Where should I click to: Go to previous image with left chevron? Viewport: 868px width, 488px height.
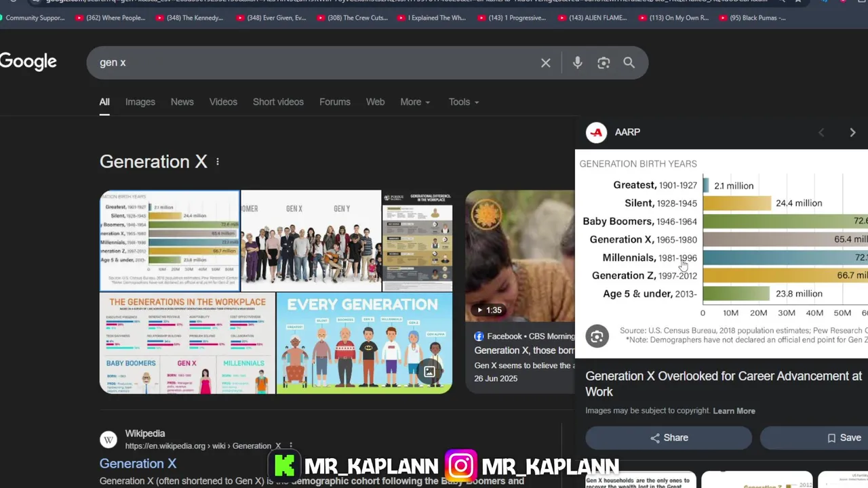[x=821, y=133]
